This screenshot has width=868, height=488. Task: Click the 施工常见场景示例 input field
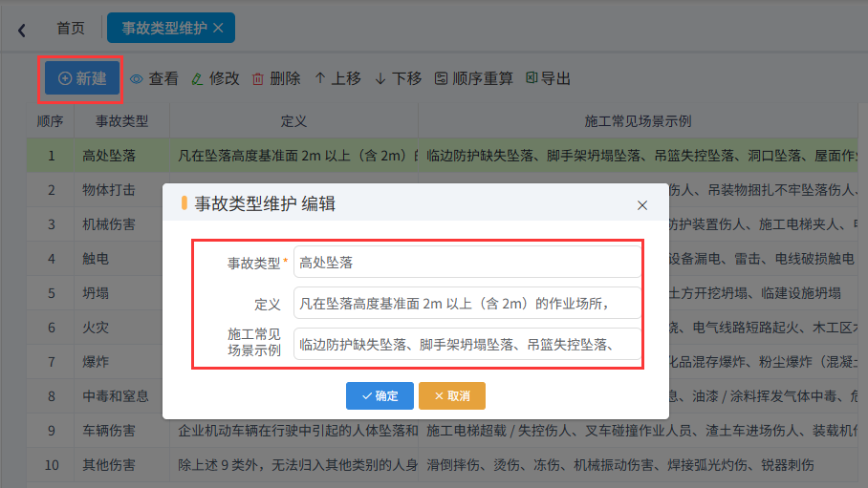pyautogui.click(x=467, y=344)
